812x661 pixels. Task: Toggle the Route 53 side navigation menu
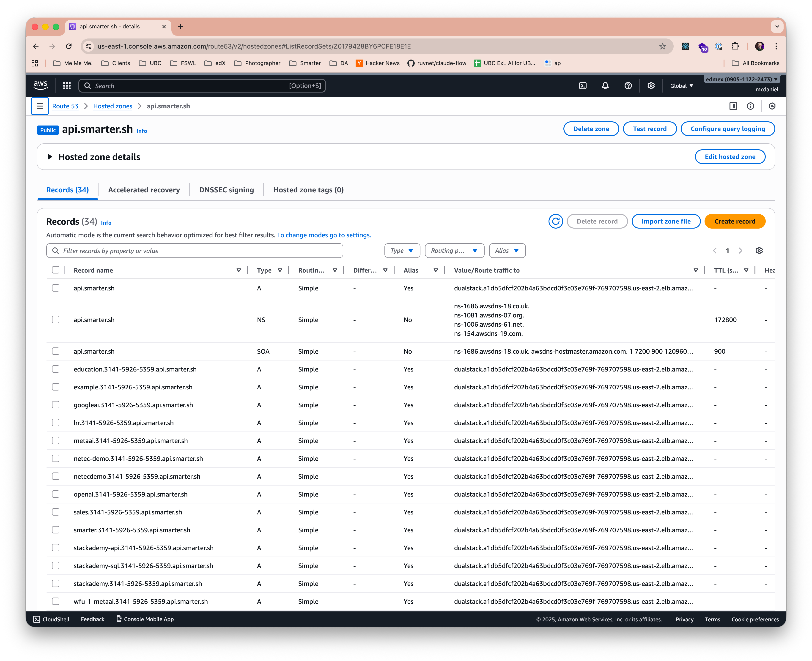pyautogui.click(x=40, y=106)
